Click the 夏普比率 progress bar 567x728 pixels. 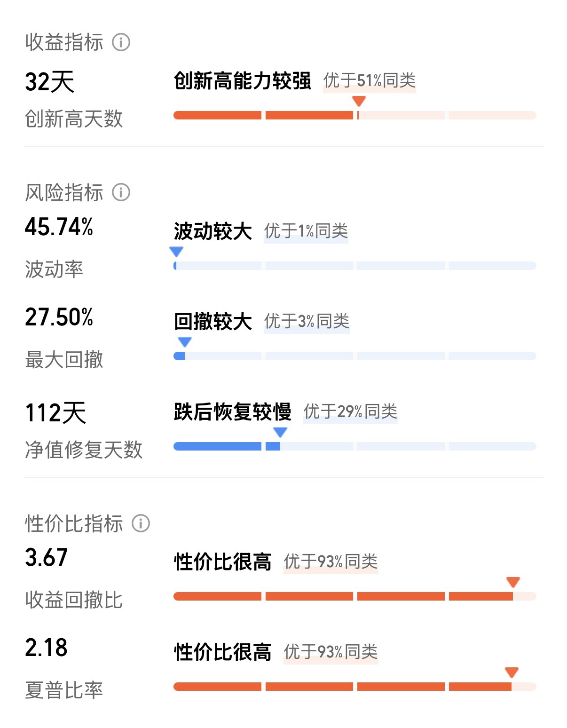point(355,687)
